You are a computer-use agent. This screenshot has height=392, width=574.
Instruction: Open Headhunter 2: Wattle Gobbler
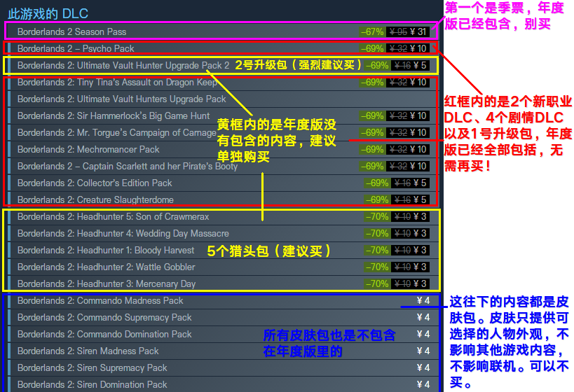[x=224, y=267]
